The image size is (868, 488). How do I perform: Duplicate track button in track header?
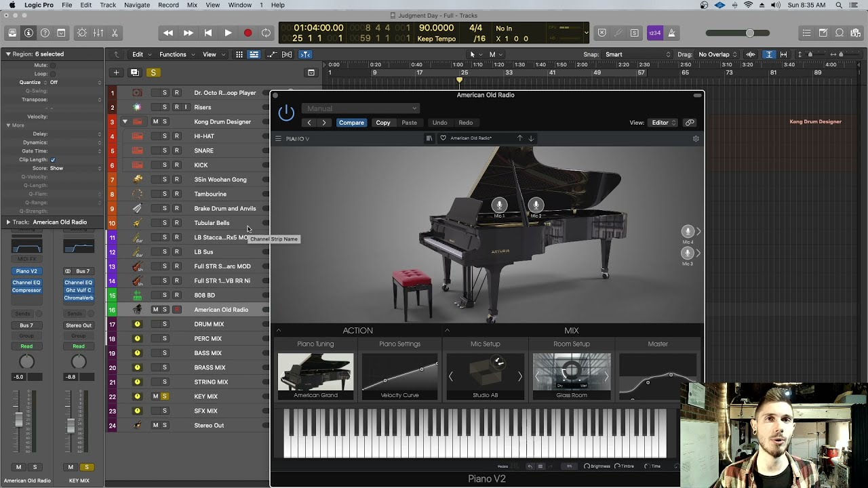[134, 73]
